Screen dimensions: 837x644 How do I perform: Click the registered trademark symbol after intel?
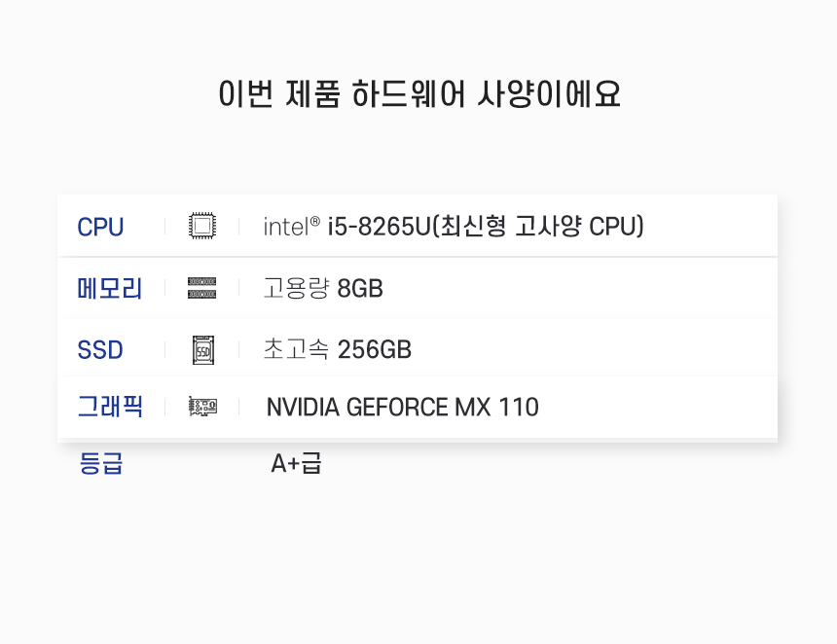315,221
